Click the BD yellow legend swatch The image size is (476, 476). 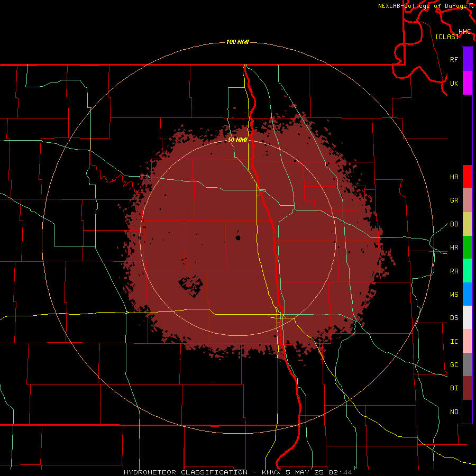coord(467,224)
